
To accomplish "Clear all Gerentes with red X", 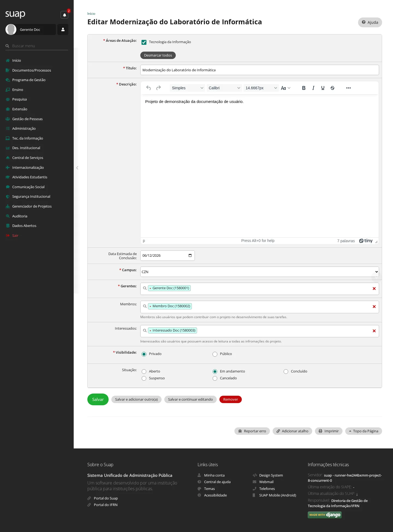I will pyautogui.click(x=374, y=289).
